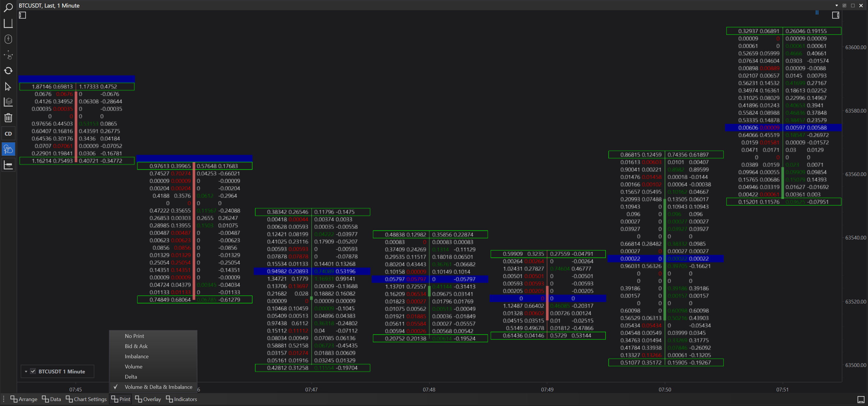Open the Chart Settings dropdown
This screenshot has width=868, height=406.
(x=86, y=399)
